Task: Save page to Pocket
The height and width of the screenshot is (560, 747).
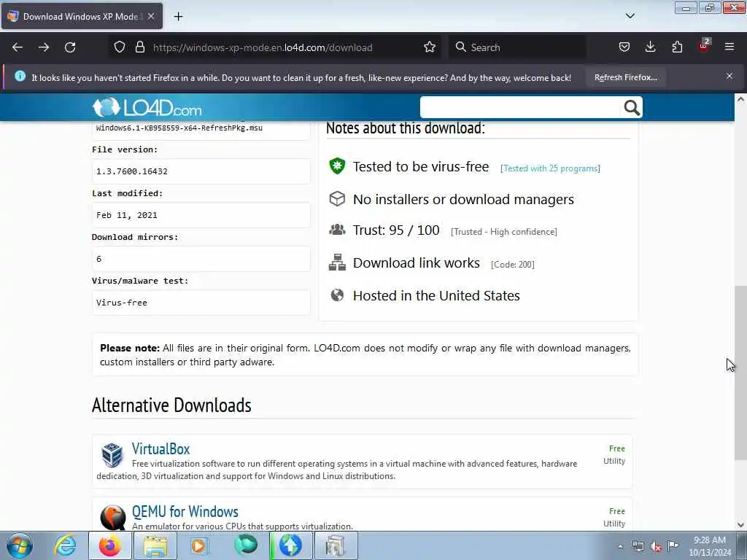Action: click(624, 47)
